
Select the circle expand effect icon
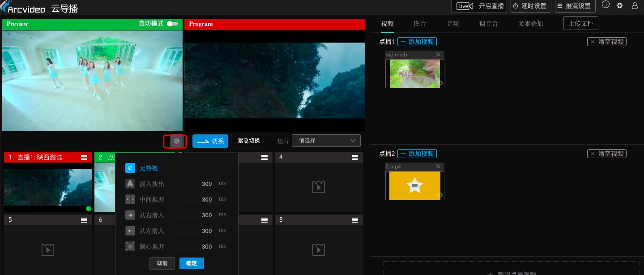pos(130,246)
